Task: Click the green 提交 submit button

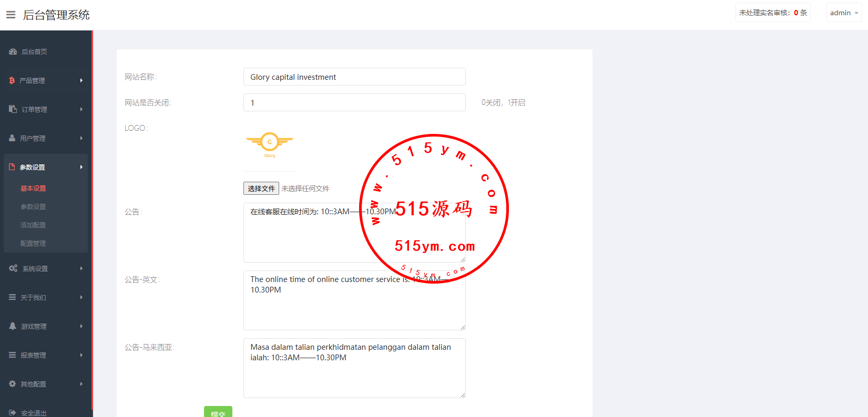Action: pos(218,412)
